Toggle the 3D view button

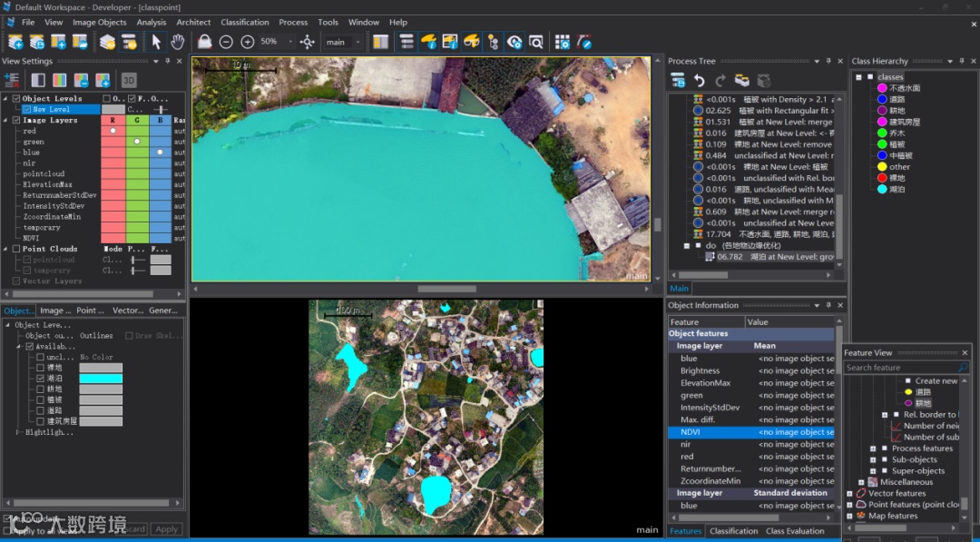click(x=129, y=80)
